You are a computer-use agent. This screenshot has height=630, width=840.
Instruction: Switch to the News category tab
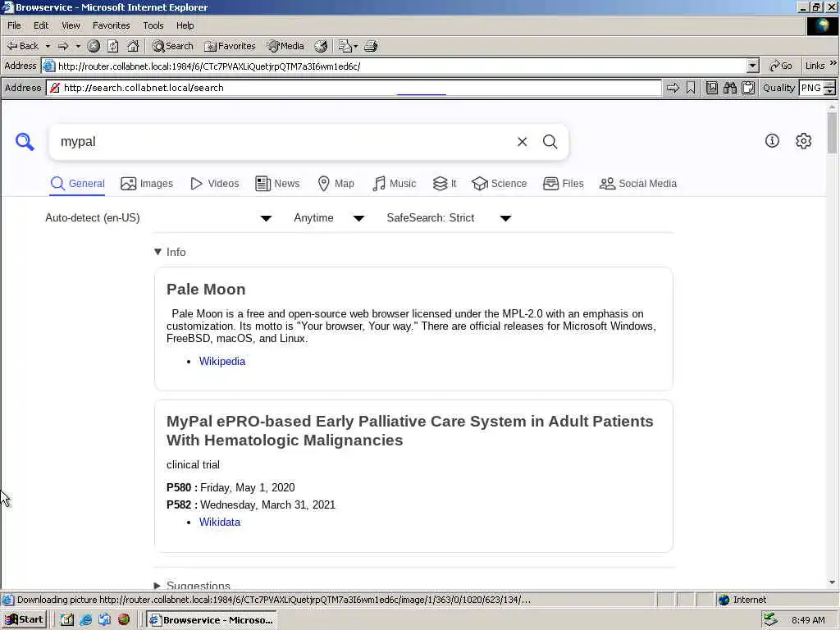(x=277, y=184)
